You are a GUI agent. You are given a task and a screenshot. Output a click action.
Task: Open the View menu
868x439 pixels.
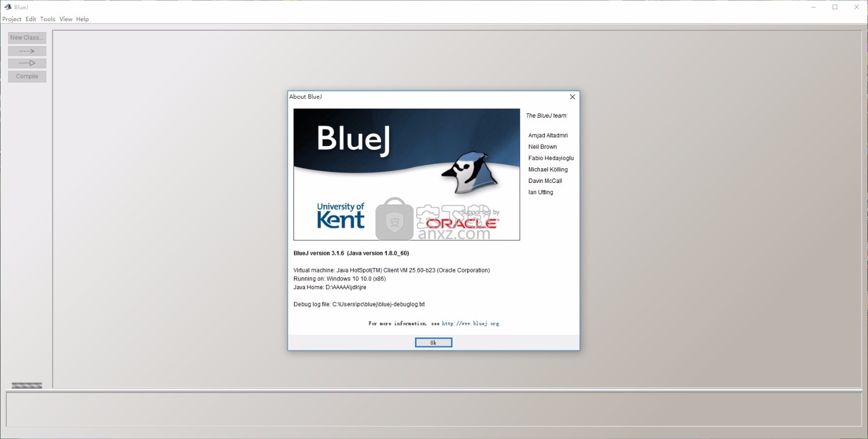point(66,19)
